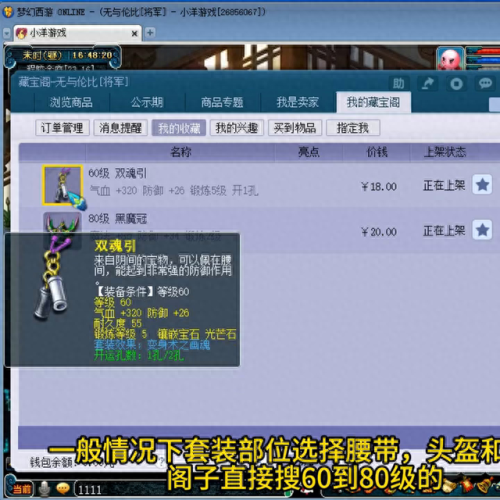Switch to 公示期 tab
This screenshot has width=500, height=500.
147,102
